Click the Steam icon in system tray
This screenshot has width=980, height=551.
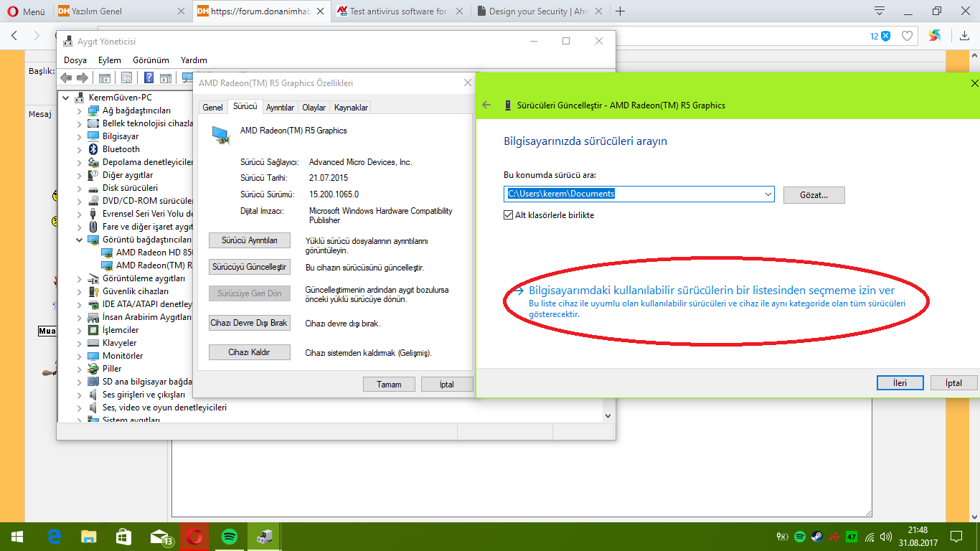[x=816, y=537]
